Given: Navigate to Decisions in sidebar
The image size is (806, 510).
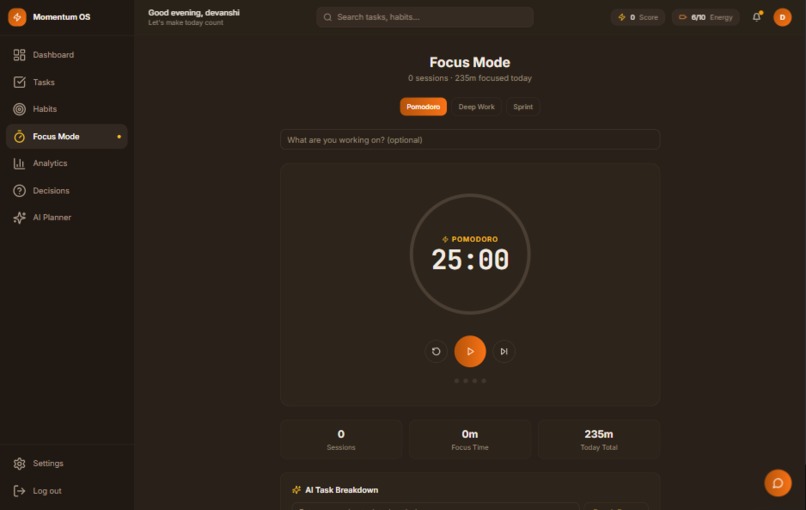Looking at the screenshot, I should [66, 191].
